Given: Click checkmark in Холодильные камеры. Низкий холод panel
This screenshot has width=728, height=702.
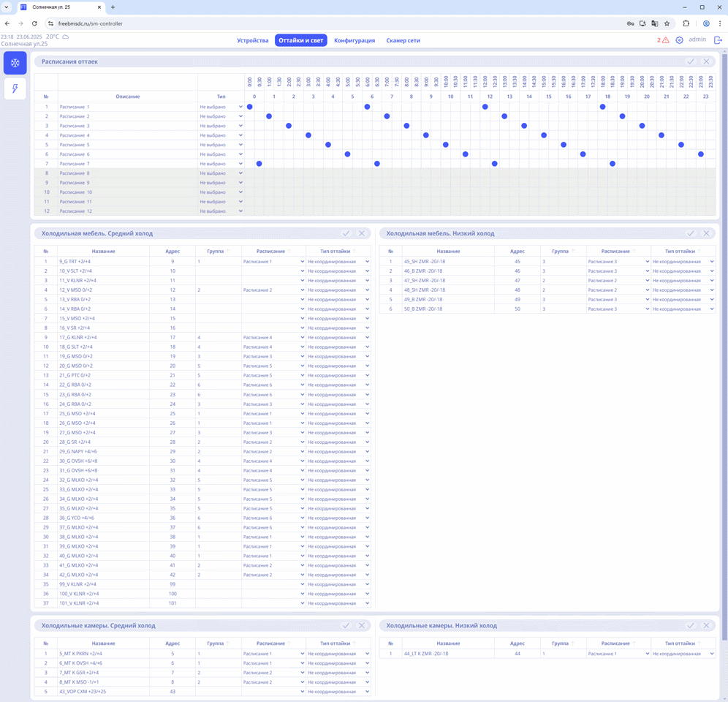Looking at the screenshot, I should [691, 625].
